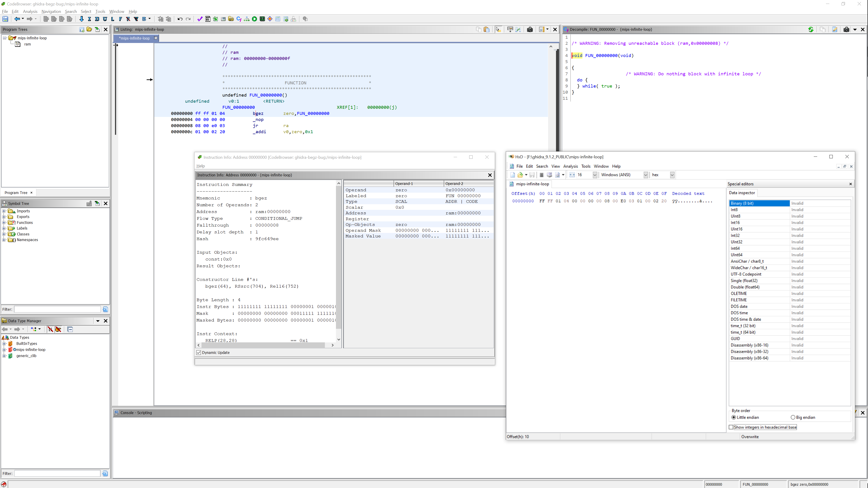Open the Decompile panel dropdown arrow

tap(855, 29)
